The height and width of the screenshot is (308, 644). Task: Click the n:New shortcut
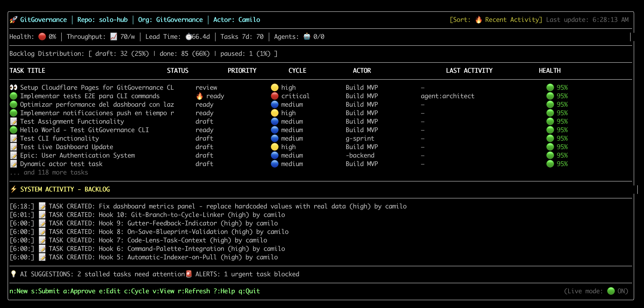pyautogui.click(x=19, y=291)
